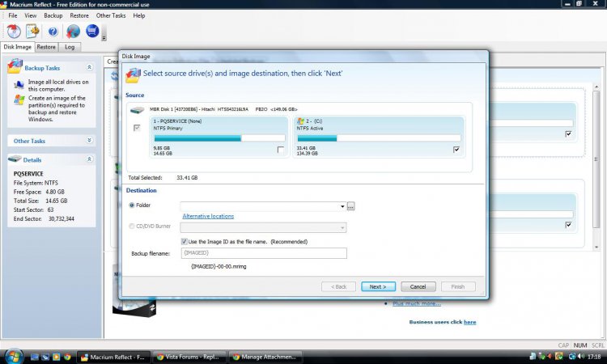Select the Disk Image tab
607x364 pixels.
18,47
